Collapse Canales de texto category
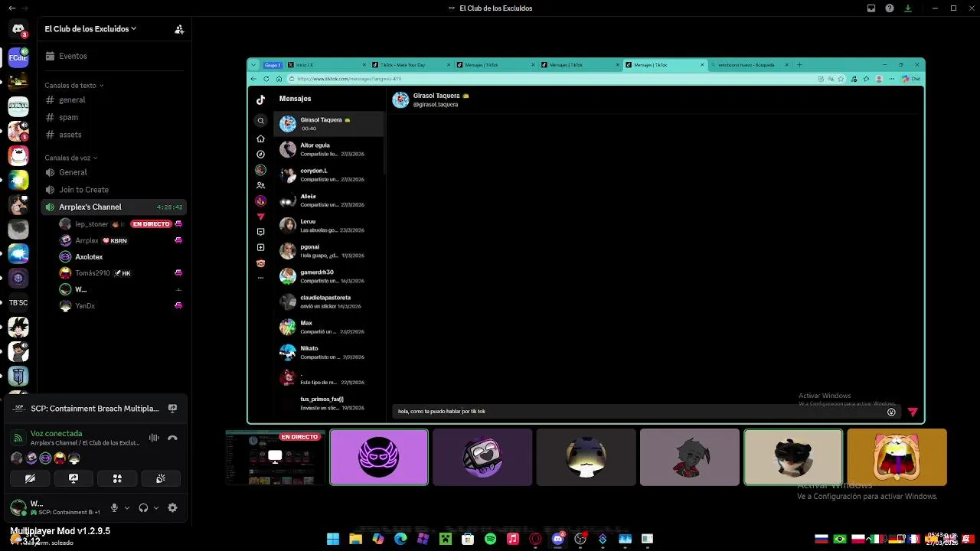The height and width of the screenshot is (551, 980). 73,86
